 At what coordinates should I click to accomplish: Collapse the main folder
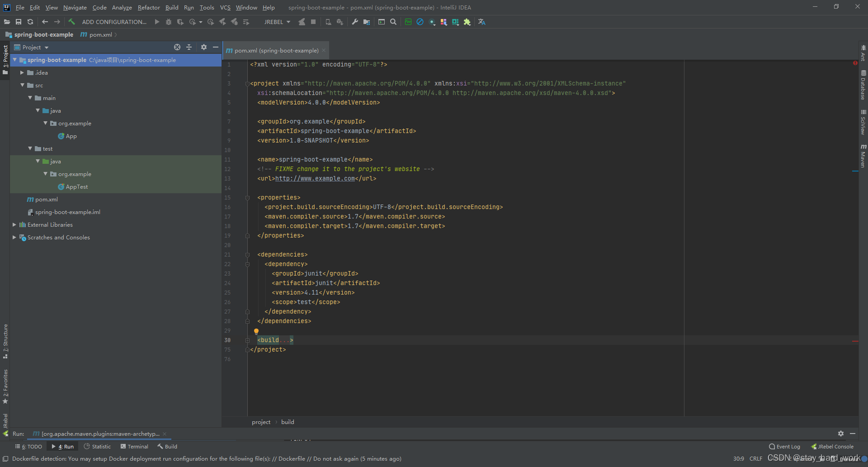[30, 98]
